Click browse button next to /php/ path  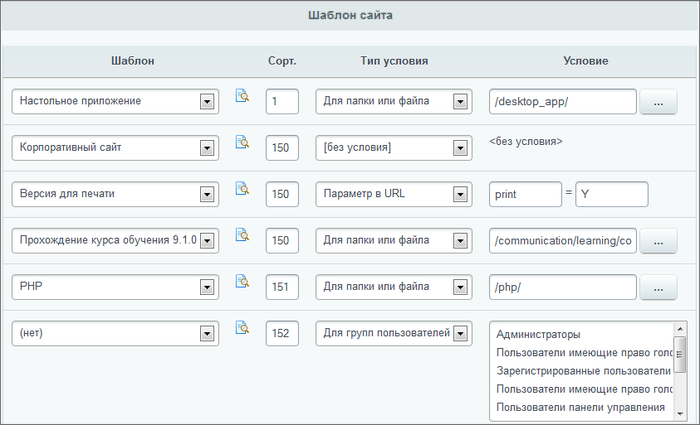(x=658, y=287)
